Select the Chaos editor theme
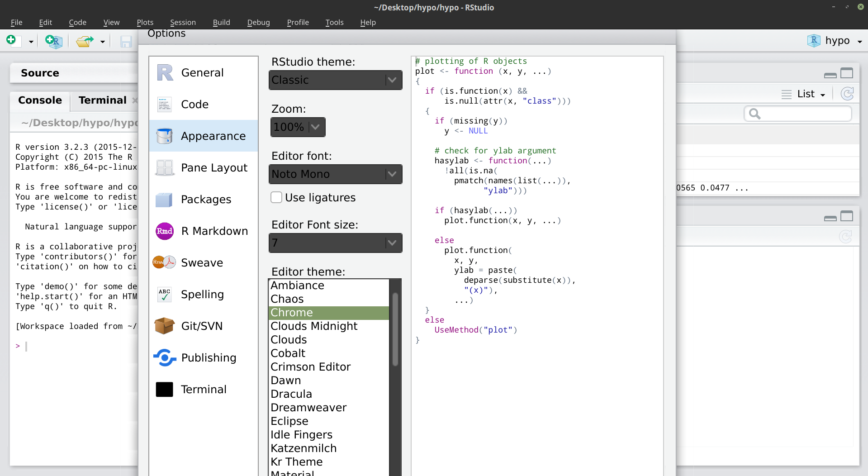The height and width of the screenshot is (476, 868). [329, 299]
